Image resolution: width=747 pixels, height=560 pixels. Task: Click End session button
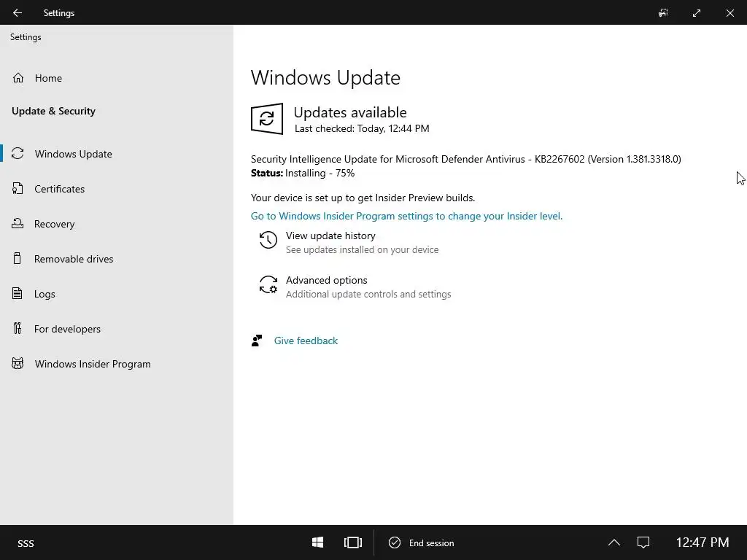pyautogui.click(x=421, y=542)
